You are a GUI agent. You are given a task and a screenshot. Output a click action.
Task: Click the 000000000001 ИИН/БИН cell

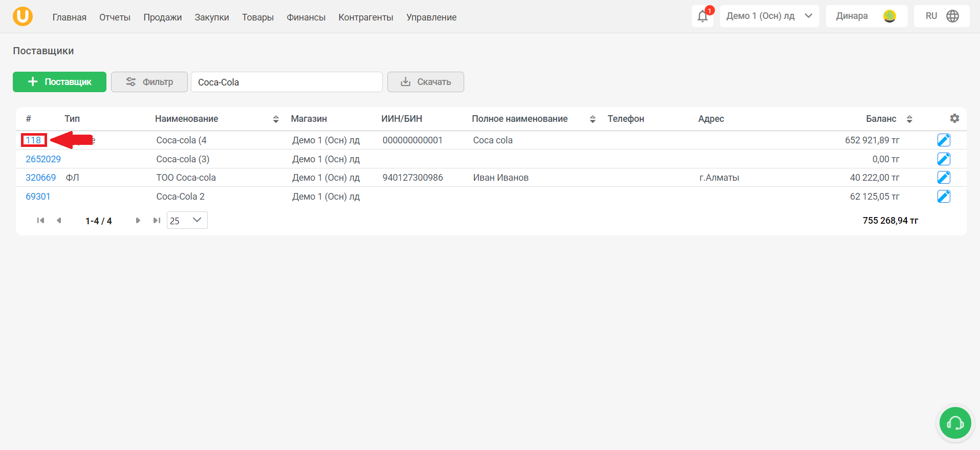point(412,140)
